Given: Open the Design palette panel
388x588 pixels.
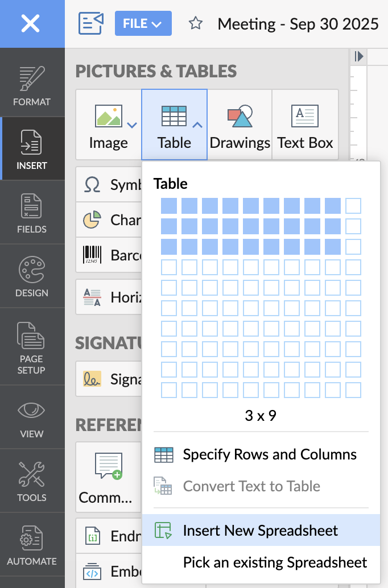Looking at the screenshot, I should point(32,277).
